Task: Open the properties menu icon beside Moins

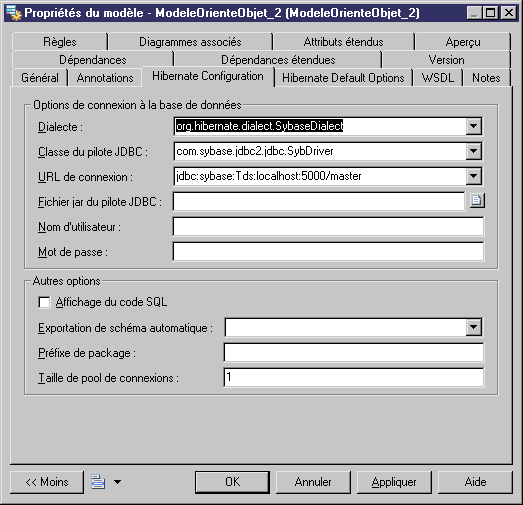Action: [x=98, y=482]
